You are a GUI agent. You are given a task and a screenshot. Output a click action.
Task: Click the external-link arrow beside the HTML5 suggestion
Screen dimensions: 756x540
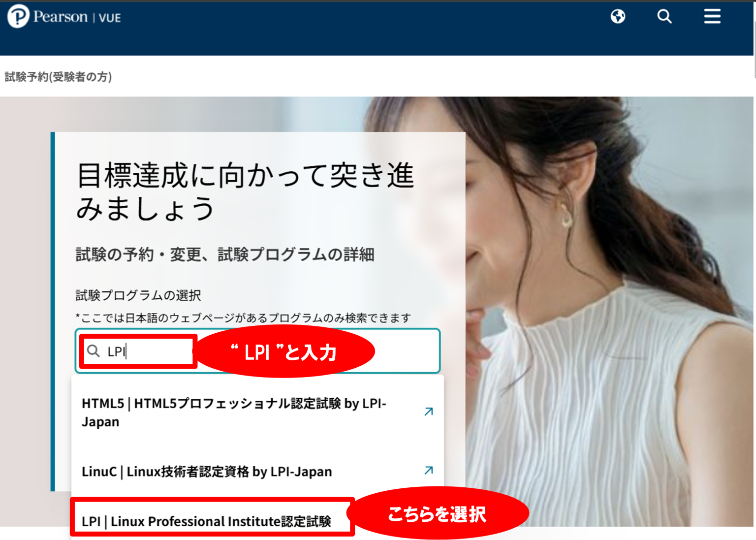428,411
